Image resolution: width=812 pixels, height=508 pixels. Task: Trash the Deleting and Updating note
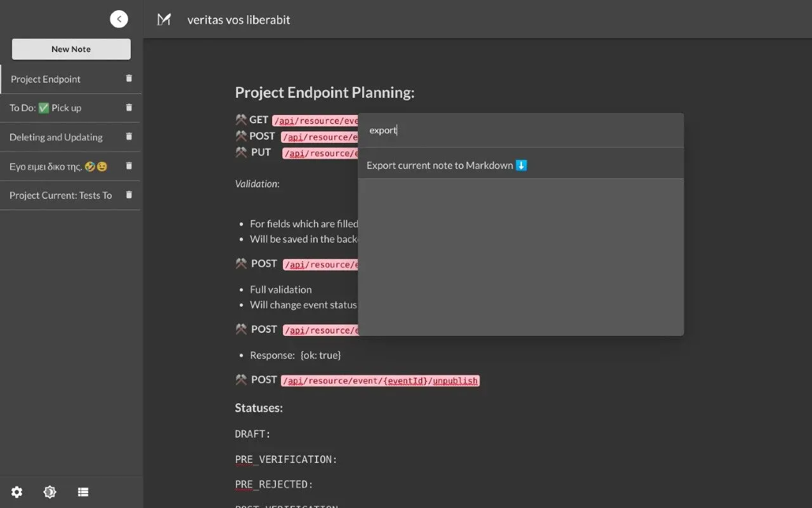pos(129,137)
